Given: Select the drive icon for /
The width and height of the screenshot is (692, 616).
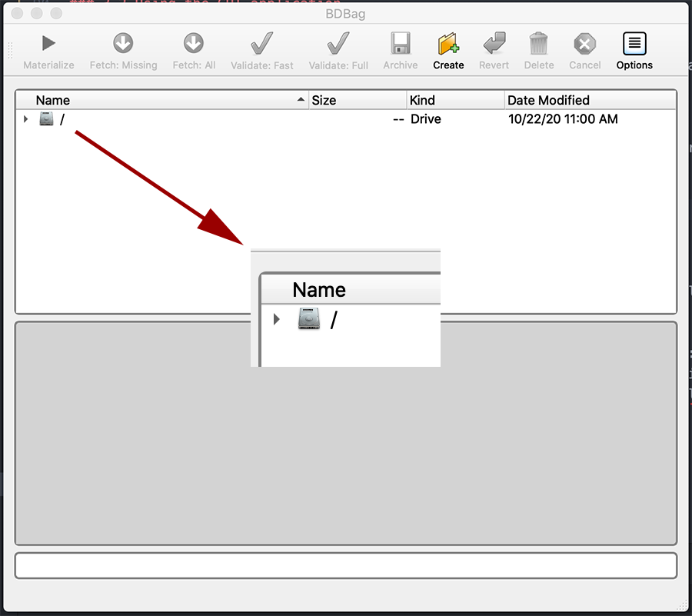Looking at the screenshot, I should click(x=46, y=118).
